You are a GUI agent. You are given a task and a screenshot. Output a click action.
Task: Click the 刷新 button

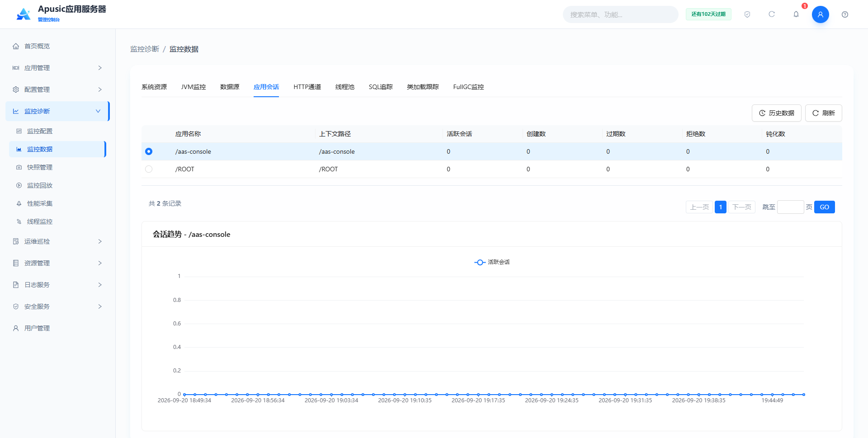(824, 113)
